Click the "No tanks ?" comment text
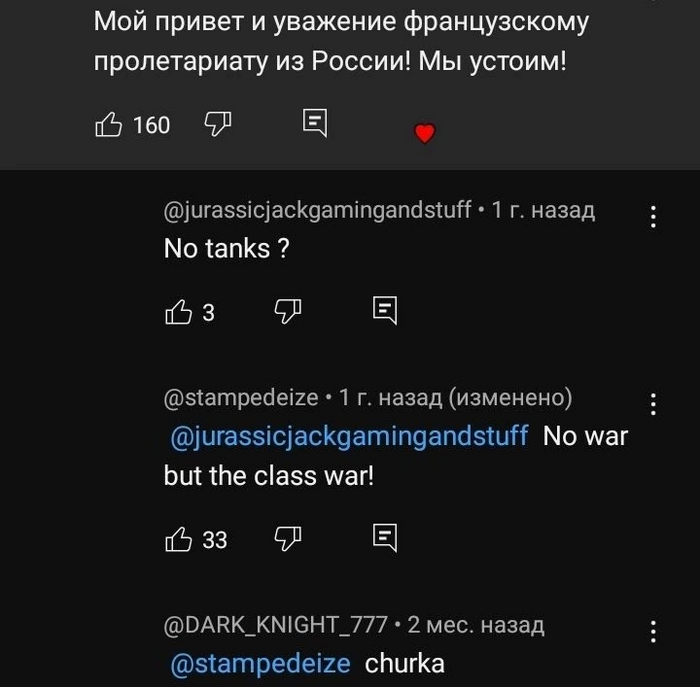 pos(227,250)
